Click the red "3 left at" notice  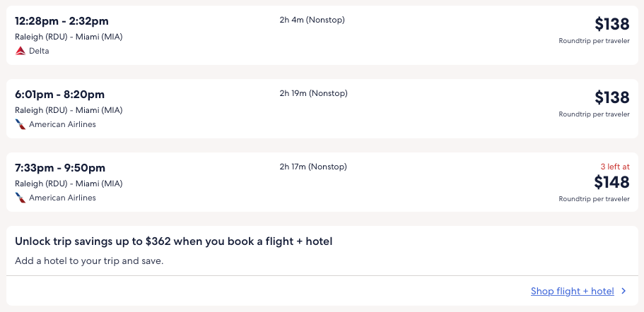[x=615, y=167]
